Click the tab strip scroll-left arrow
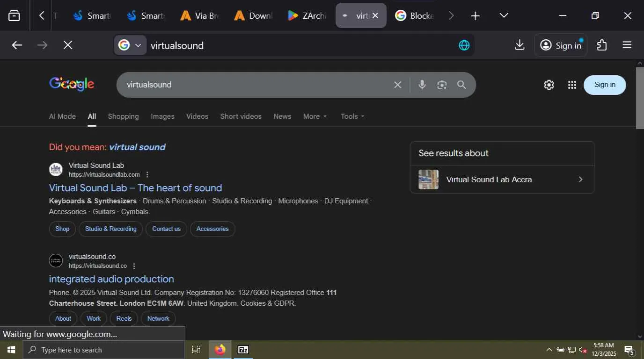The width and height of the screenshot is (644, 359). (42, 16)
